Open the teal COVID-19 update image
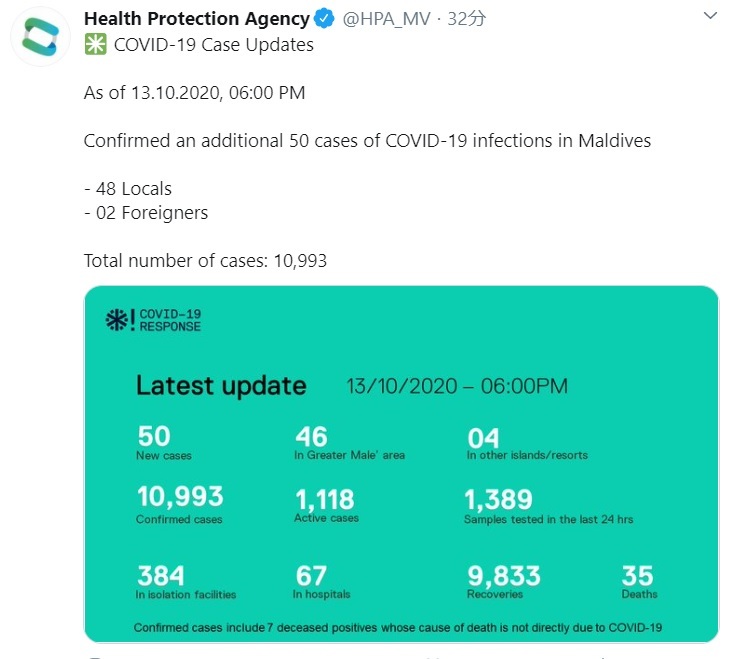The image size is (734, 659). point(401,464)
